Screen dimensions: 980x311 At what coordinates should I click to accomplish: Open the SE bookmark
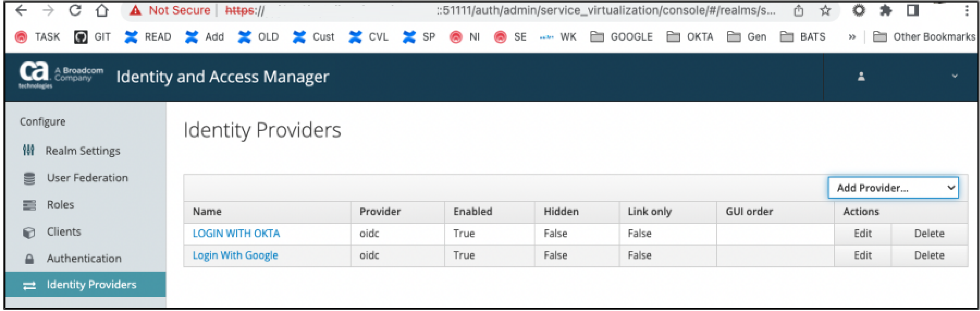[510, 37]
